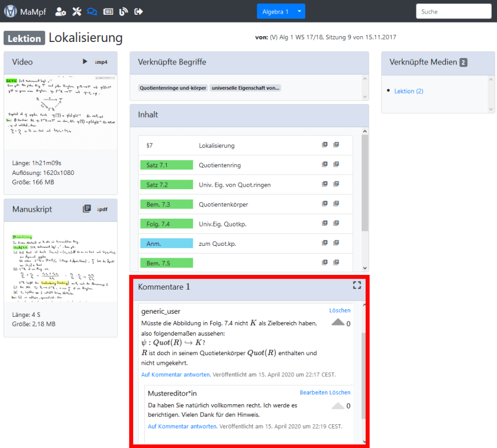The height and width of the screenshot is (448, 497).
Task: Open video at Satz 7.1 Quotientenring
Action: pyautogui.click(x=325, y=165)
